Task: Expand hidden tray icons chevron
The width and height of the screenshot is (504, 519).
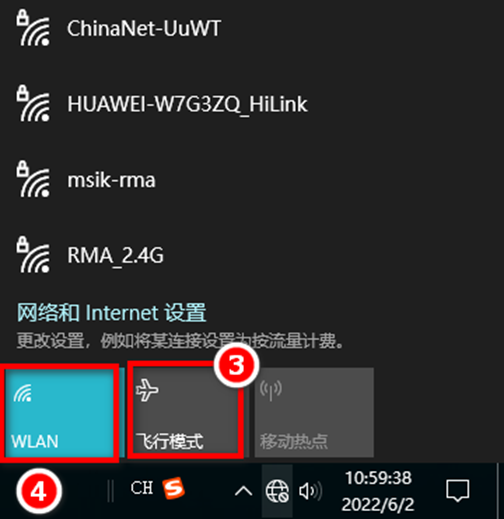Action: pos(244,491)
